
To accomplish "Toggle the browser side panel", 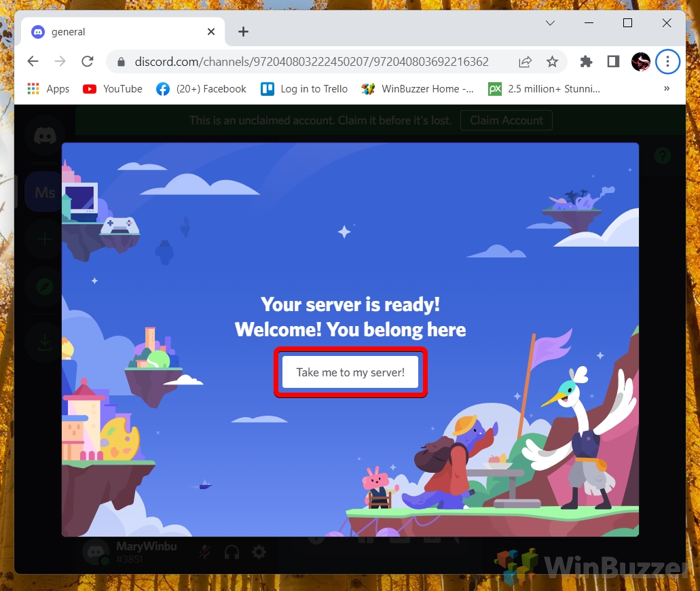I will [613, 62].
